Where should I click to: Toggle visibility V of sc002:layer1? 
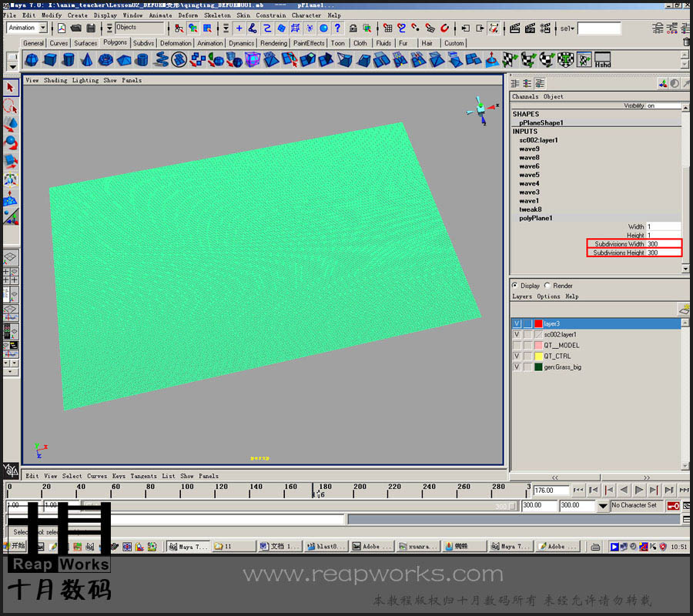(516, 334)
